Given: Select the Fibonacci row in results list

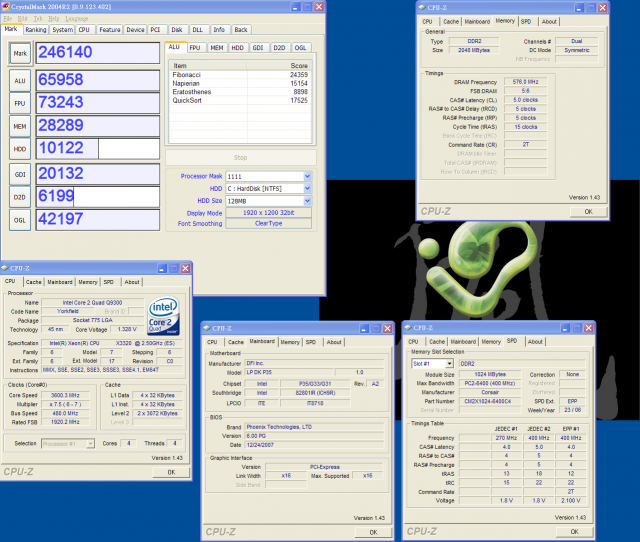Looking at the screenshot, I should pyautogui.click(x=240, y=75).
